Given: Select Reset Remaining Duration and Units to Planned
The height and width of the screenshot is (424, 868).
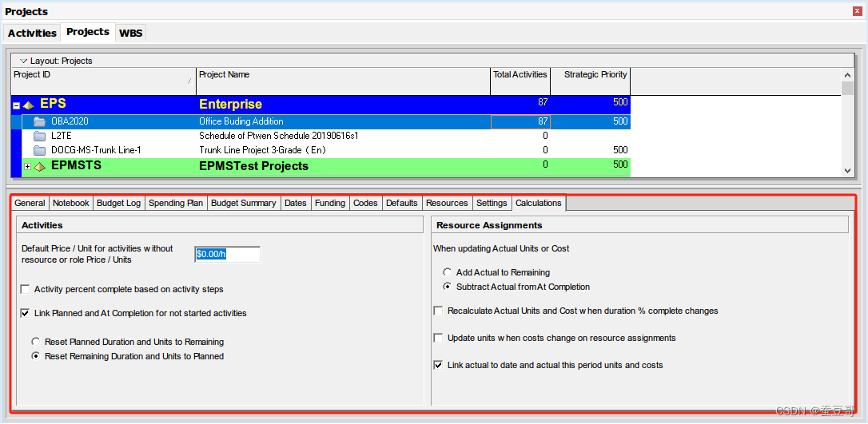Looking at the screenshot, I should click(35, 357).
